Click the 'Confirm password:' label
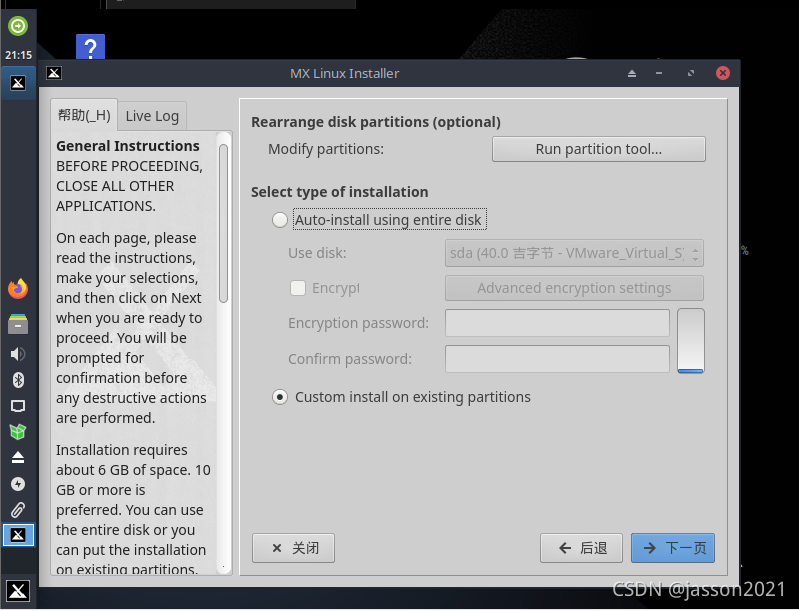The width and height of the screenshot is (799, 611). pos(350,359)
